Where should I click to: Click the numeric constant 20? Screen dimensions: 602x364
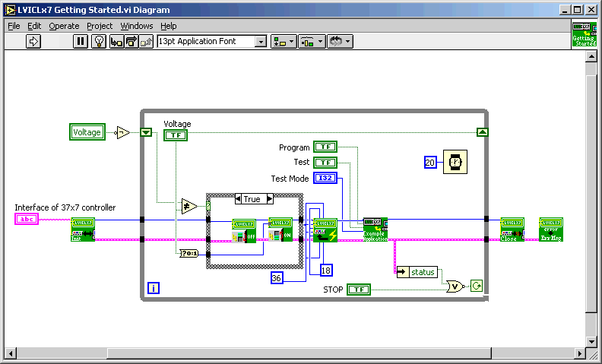point(430,163)
